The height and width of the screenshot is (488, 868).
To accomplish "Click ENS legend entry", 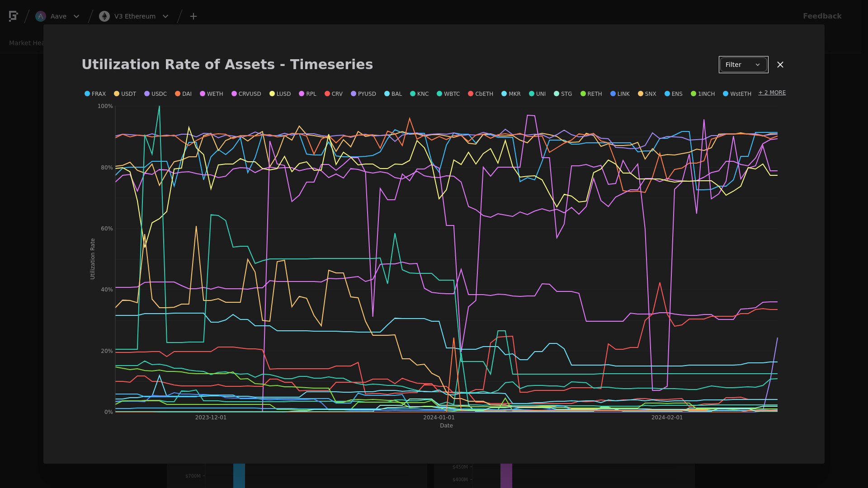I will [674, 94].
